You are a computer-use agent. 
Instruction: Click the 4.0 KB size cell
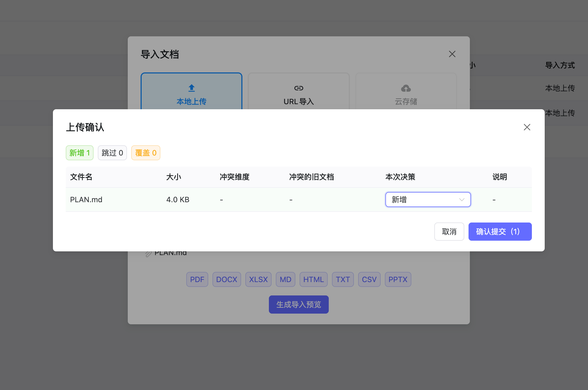[178, 200]
